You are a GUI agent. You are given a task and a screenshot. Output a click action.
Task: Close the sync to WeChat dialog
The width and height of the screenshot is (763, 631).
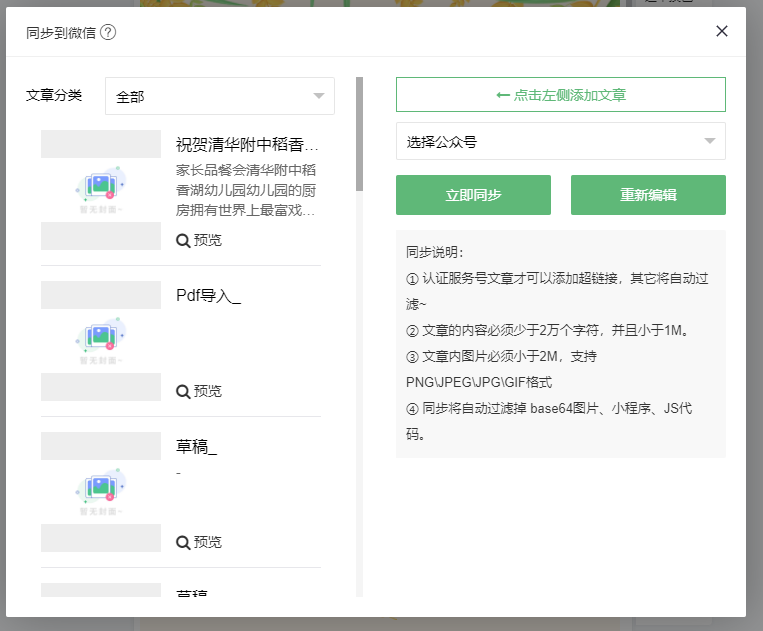click(x=722, y=31)
